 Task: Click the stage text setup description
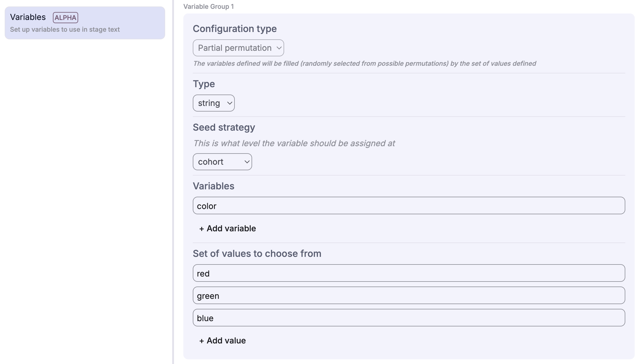pos(65,29)
